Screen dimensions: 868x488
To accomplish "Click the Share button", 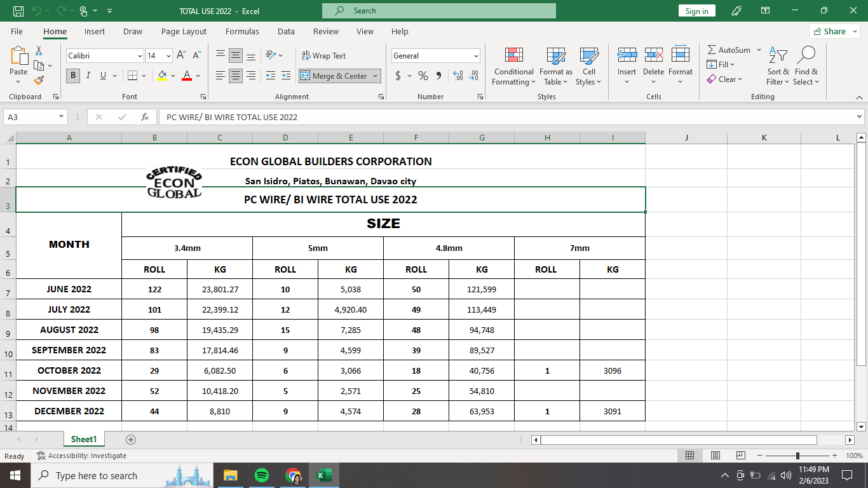I will tap(834, 31).
